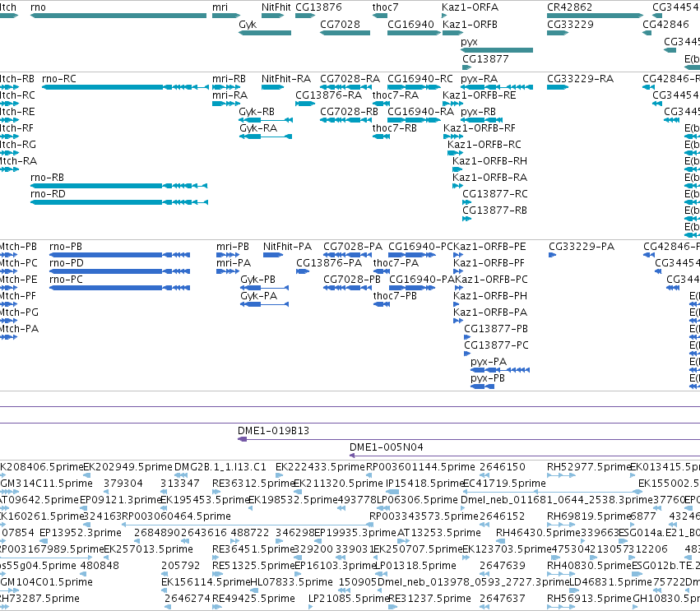Select the NitFhit-RA transcript label
This screenshot has width=700, height=611.
[286, 79]
